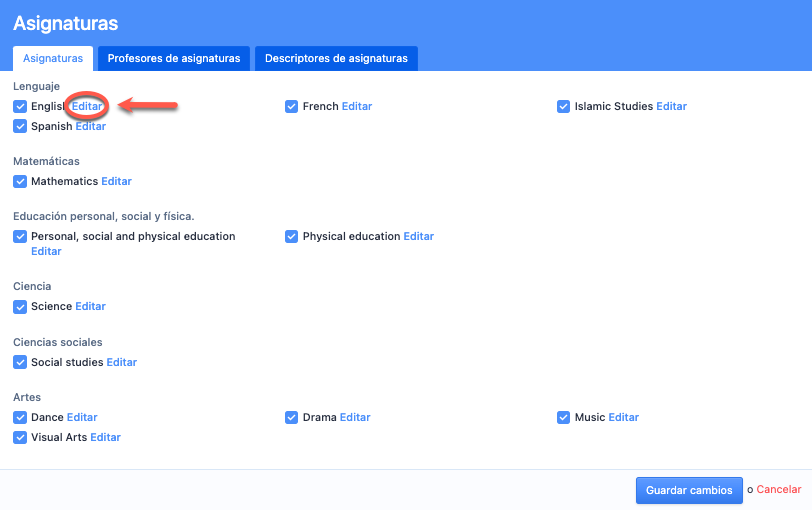Toggle the Drama checkbox
Image resolution: width=812 pixels, height=510 pixels.
tap(292, 418)
